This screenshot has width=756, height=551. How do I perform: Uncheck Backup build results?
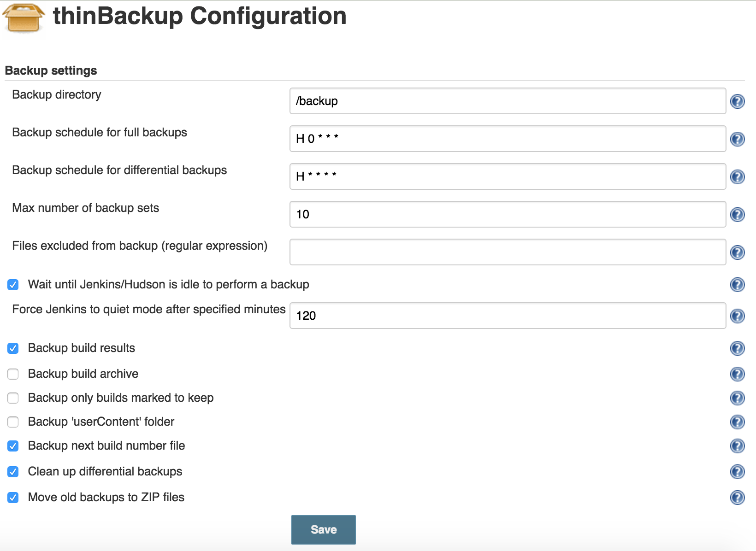pyautogui.click(x=13, y=348)
